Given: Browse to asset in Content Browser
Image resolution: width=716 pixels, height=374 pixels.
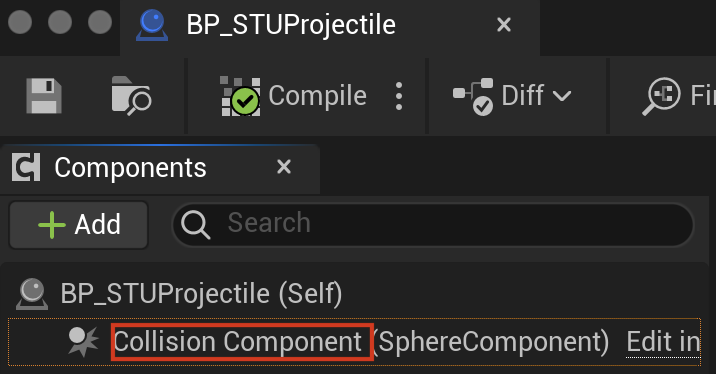Looking at the screenshot, I should (x=131, y=95).
